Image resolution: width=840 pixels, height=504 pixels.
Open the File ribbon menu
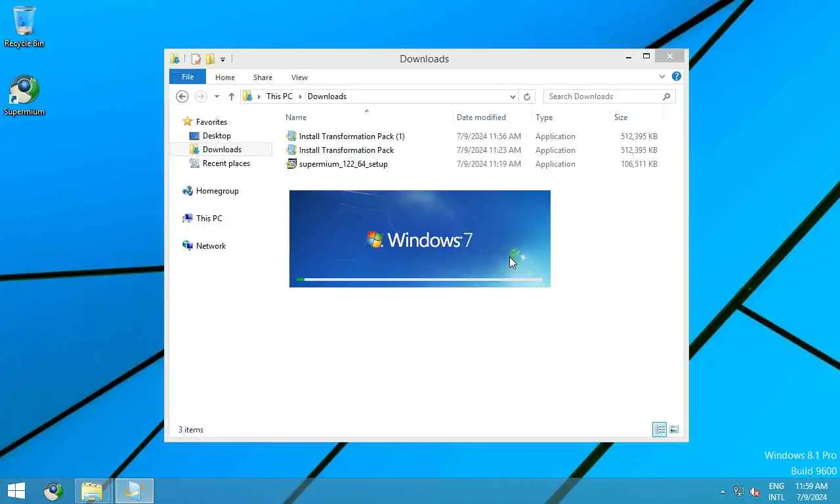click(x=188, y=77)
